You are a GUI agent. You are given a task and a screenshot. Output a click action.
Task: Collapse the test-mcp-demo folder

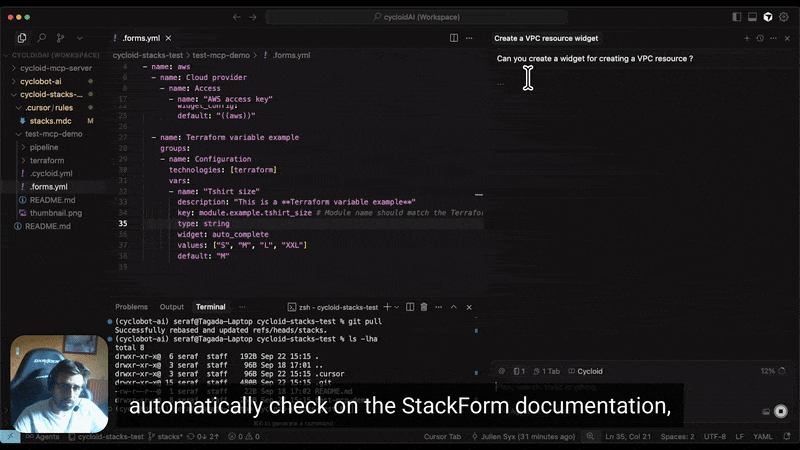(x=53, y=134)
